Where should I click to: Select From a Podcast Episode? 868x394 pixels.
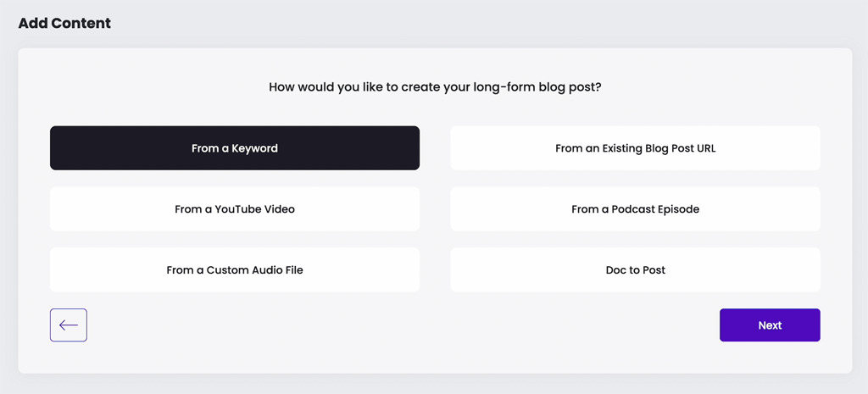pos(635,208)
